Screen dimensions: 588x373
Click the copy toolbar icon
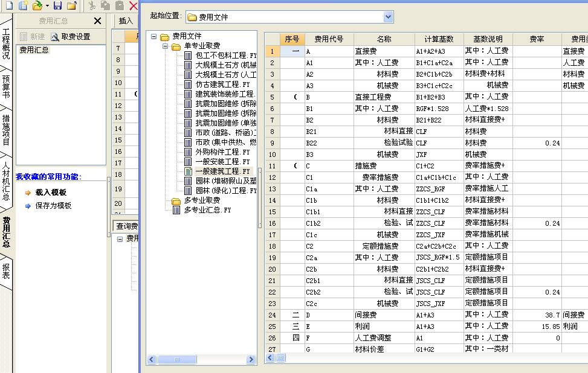pyautogui.click(x=106, y=5)
